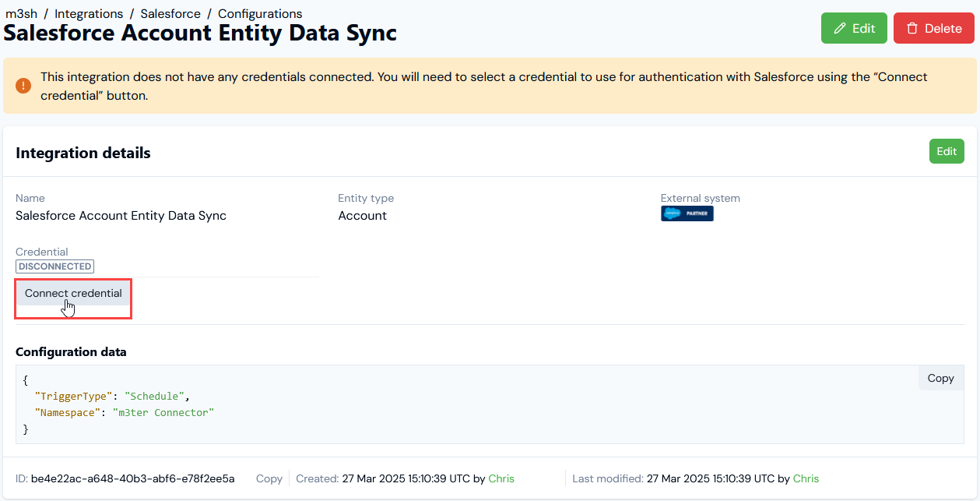Click the green Edit button at top
Viewport: 980px width, 501px height.
click(854, 28)
